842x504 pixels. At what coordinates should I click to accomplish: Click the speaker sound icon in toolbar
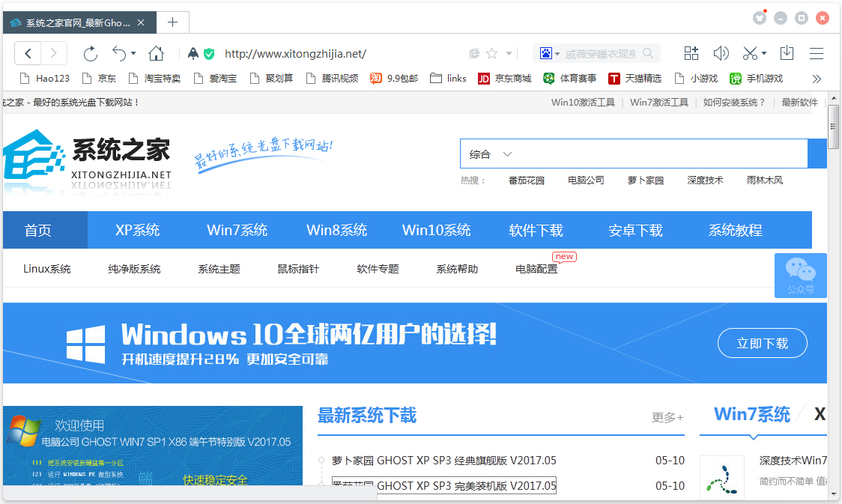click(721, 53)
